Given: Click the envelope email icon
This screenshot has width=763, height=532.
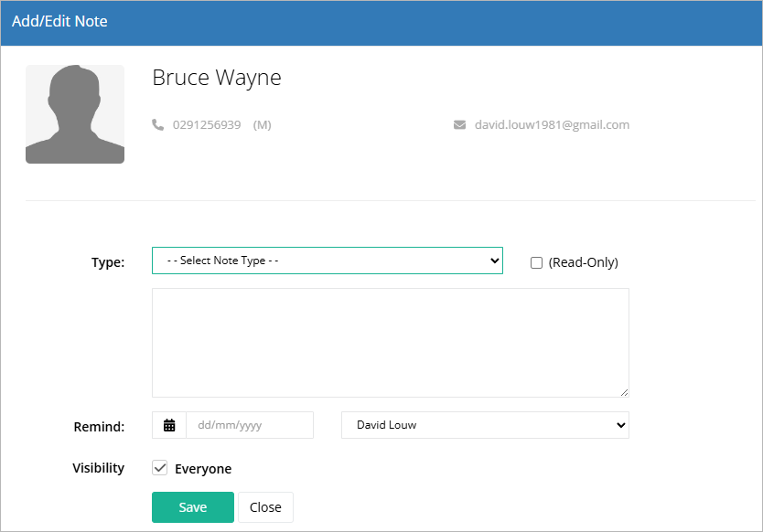Looking at the screenshot, I should pos(459,125).
